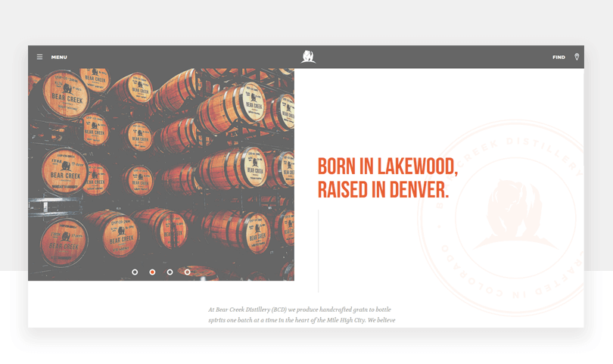The height and width of the screenshot is (364, 613).
Task: Click the location pin icon
Action: point(577,57)
